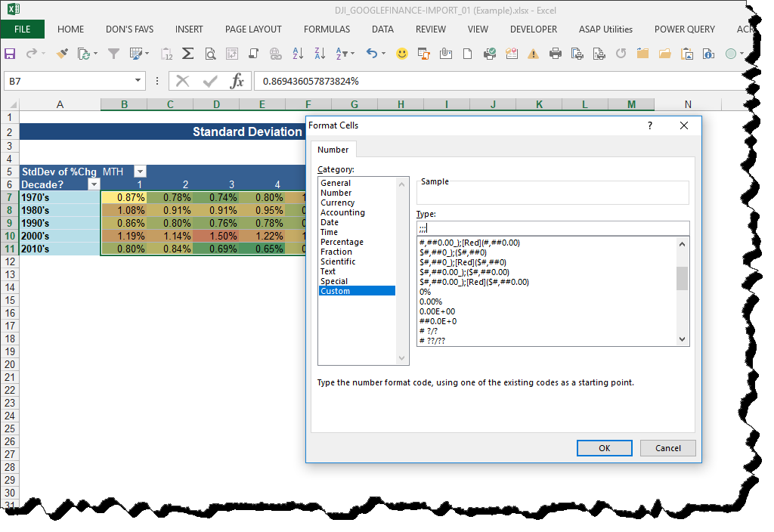
Task: Select the Format Painter brush icon
Action: pos(62,54)
